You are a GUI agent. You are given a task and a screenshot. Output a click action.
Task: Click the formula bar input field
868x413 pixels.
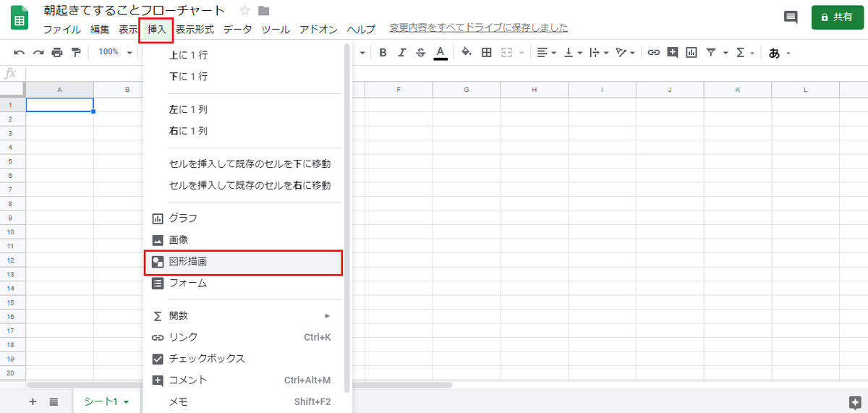[x=447, y=73]
